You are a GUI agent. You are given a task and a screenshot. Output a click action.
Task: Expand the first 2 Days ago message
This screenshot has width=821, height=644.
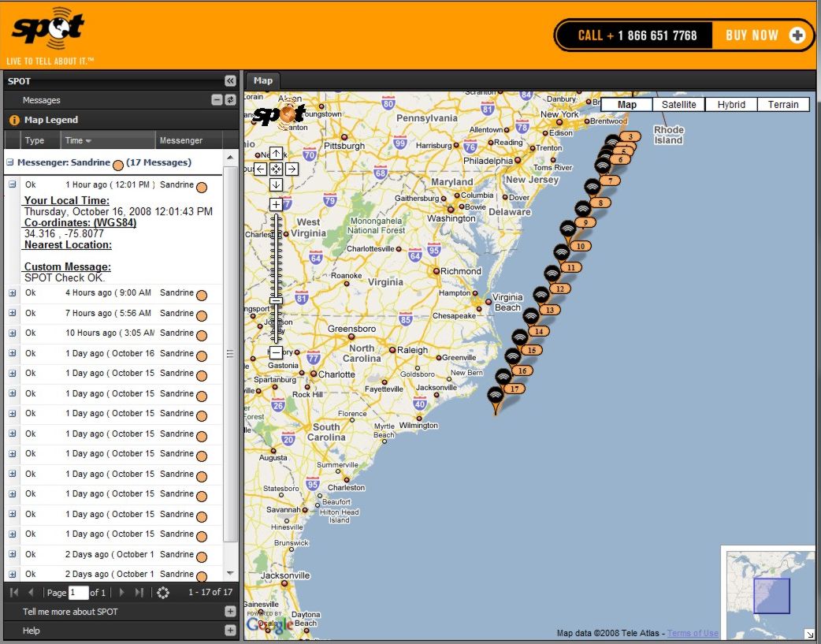12,554
